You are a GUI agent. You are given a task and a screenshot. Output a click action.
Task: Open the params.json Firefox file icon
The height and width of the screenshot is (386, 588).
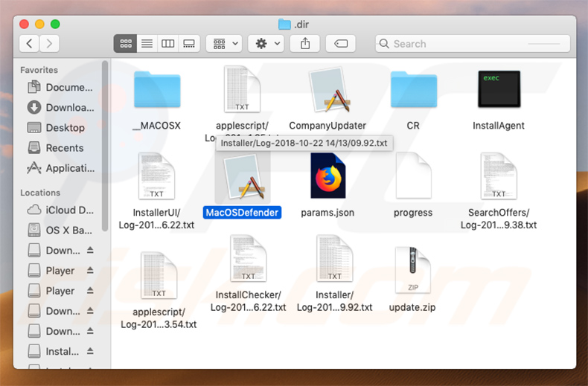327,176
